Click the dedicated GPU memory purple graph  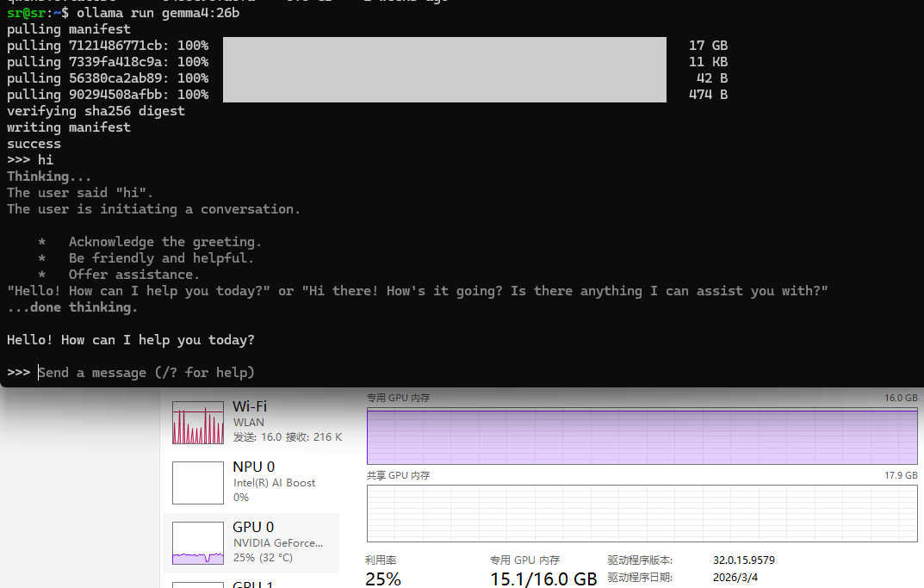[x=642, y=436]
